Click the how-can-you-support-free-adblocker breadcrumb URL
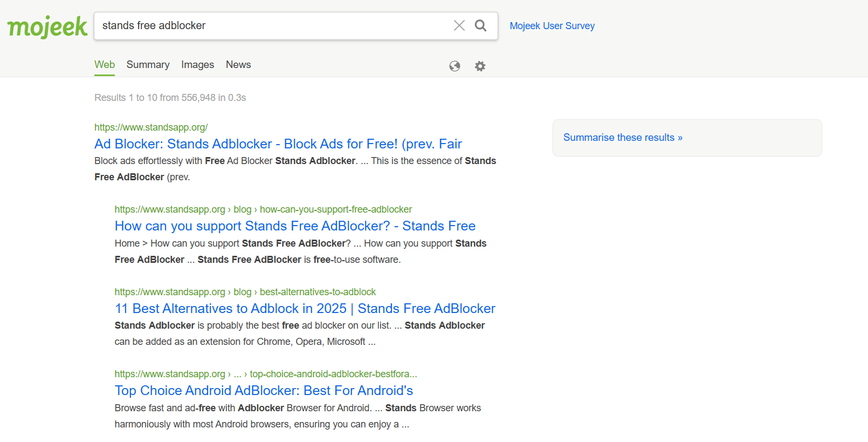Screen dimensions: 868x442 coord(335,209)
